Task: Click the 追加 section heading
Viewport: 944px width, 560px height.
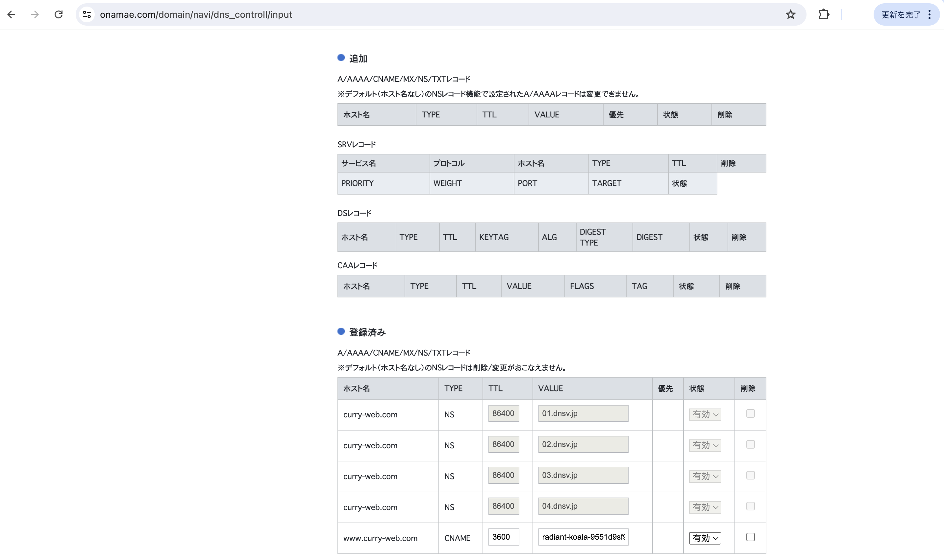Action: pos(358,58)
